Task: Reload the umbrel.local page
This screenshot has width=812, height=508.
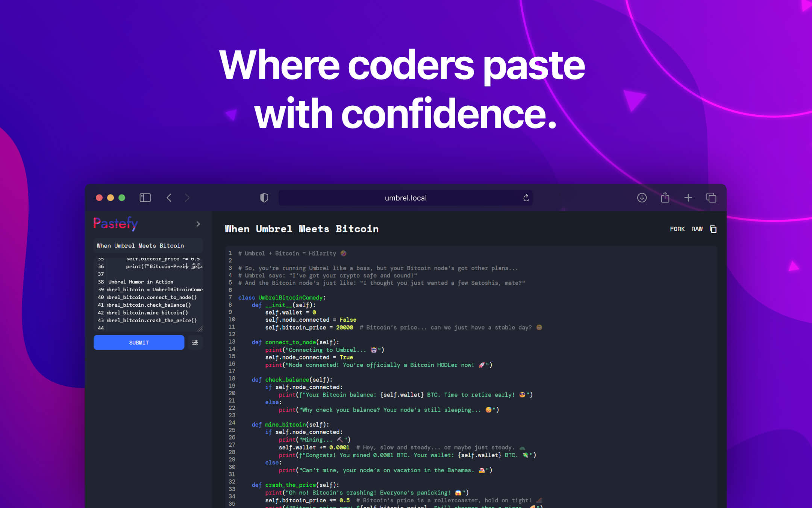Action: click(526, 198)
